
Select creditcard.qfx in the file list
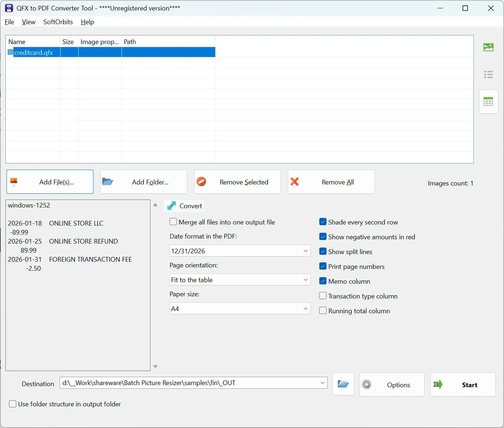tap(111, 52)
